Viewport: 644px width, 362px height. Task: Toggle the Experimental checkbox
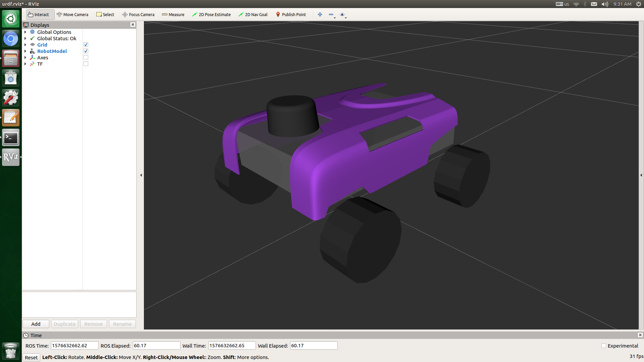(604, 346)
